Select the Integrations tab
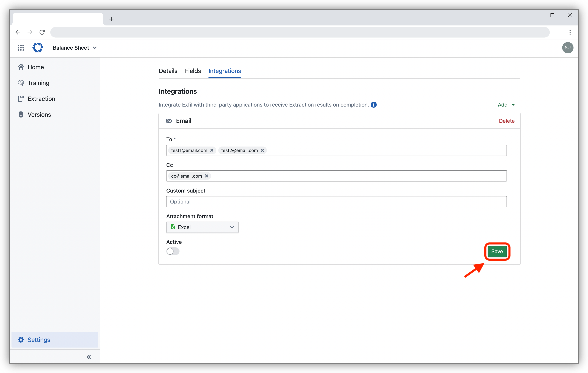 click(225, 71)
